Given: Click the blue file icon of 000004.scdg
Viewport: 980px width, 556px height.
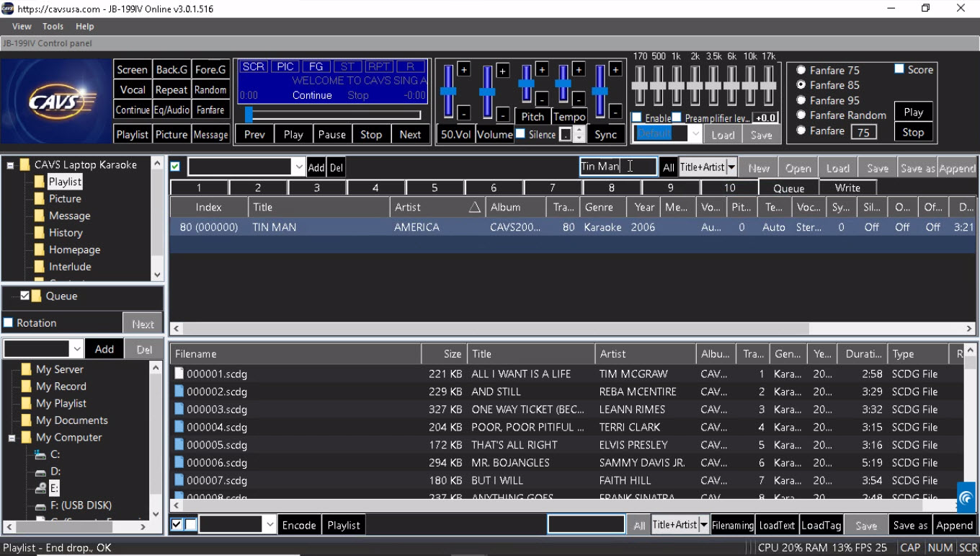Looking at the screenshot, I should point(179,427).
